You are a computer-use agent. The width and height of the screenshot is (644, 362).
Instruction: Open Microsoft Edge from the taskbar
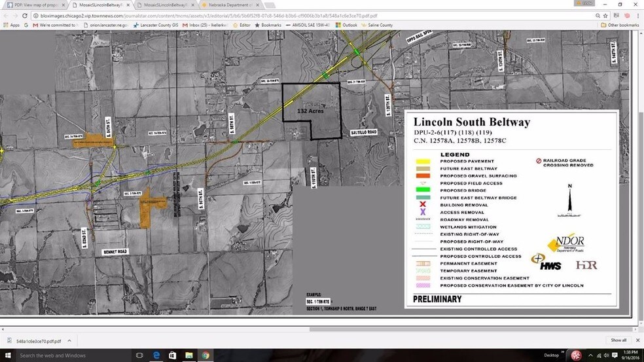[x=157, y=355]
